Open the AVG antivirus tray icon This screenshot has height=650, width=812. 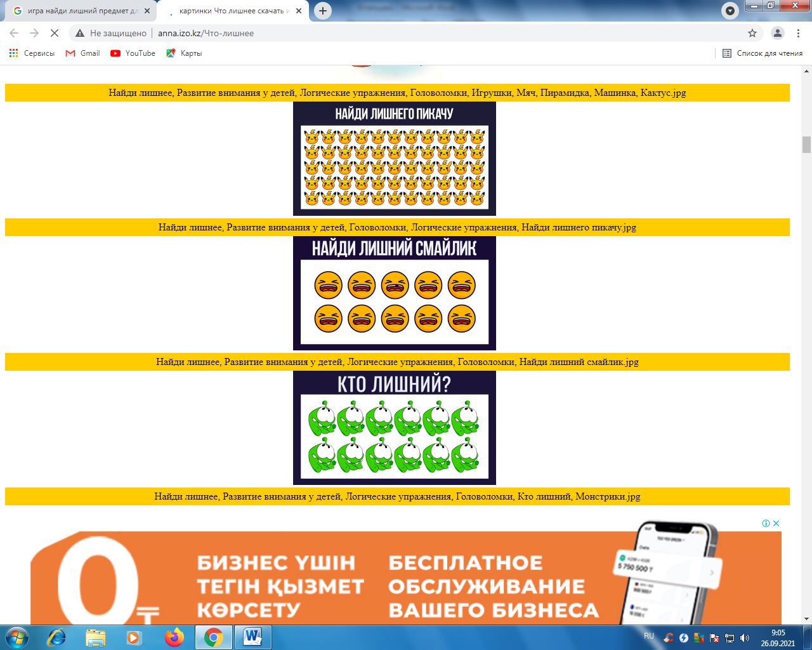click(699, 638)
